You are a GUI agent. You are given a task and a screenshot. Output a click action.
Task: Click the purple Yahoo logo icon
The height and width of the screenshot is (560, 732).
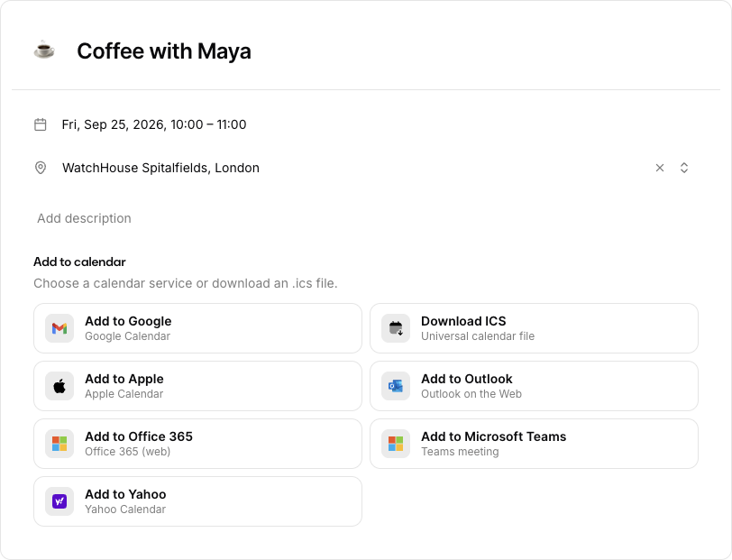pos(59,501)
